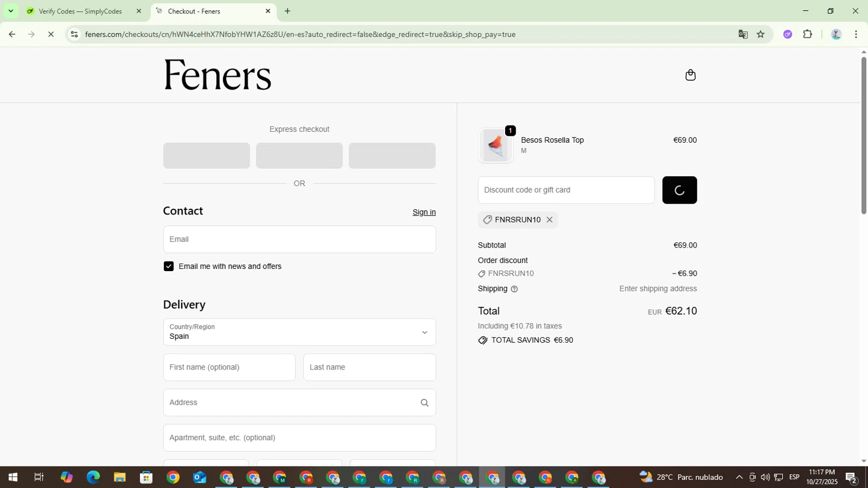Viewport: 868px width, 488px height.
Task: Click the Address field search icon
Action: click(424, 403)
